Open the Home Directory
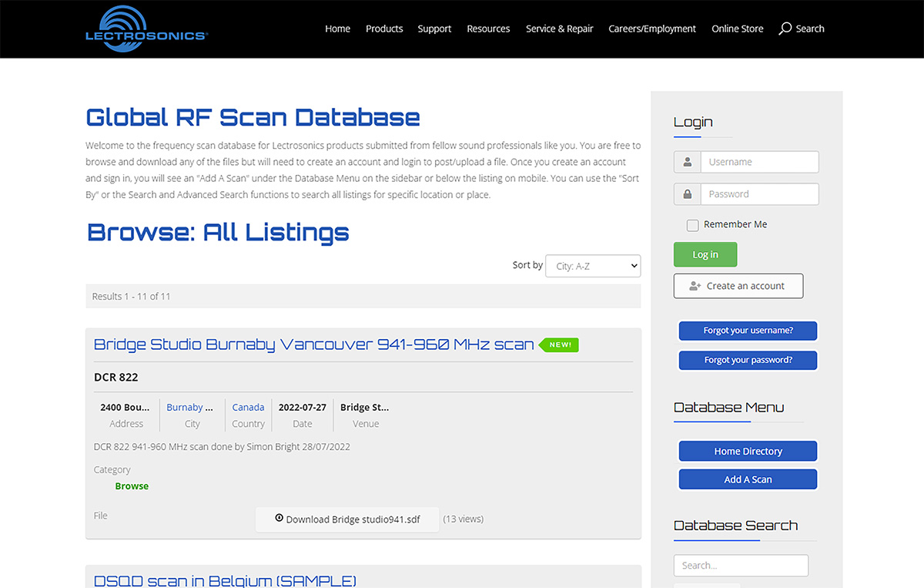 click(747, 451)
